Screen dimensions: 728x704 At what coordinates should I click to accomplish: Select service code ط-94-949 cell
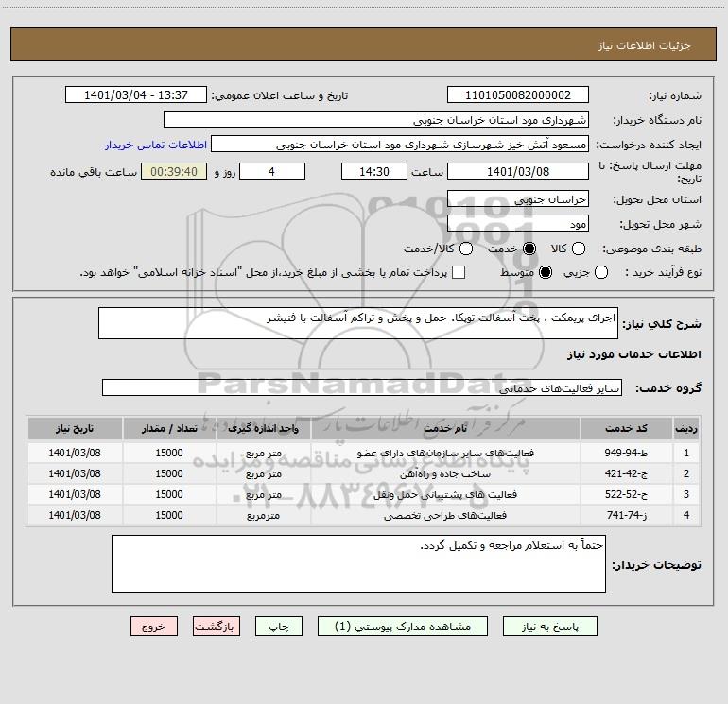(626, 453)
